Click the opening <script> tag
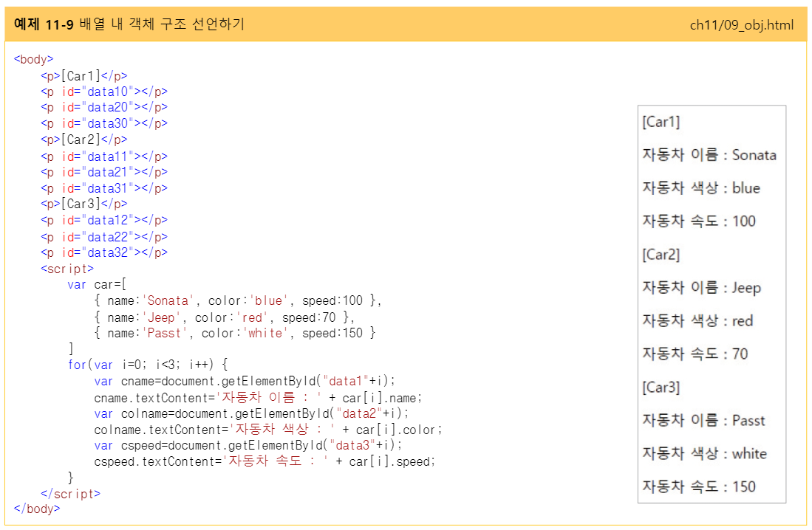The width and height of the screenshot is (812, 530). point(67,269)
